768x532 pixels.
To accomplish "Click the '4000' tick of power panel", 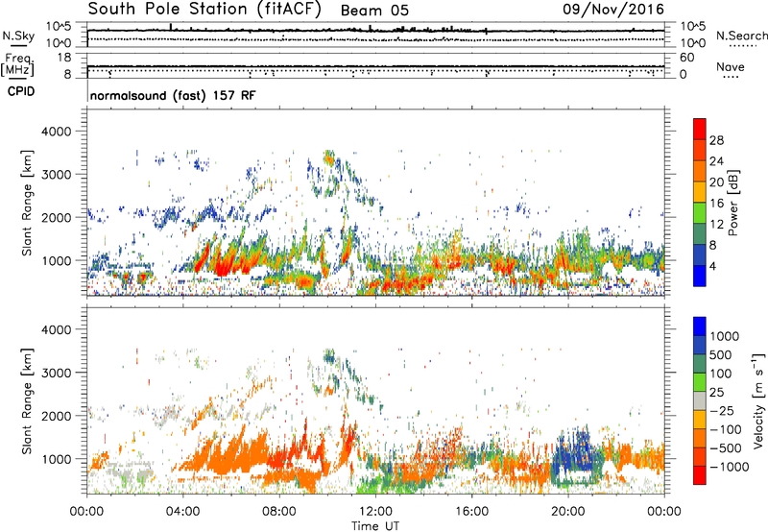I will [56, 132].
